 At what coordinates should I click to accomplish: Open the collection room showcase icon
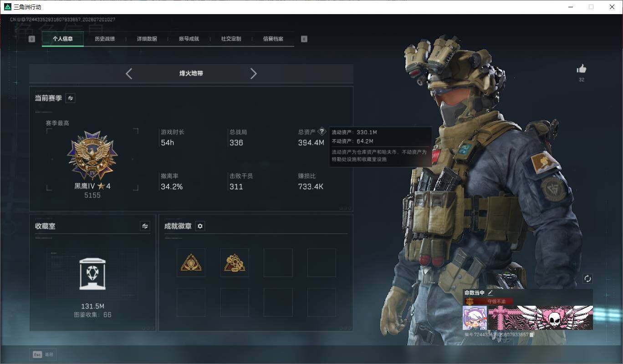pos(92,273)
